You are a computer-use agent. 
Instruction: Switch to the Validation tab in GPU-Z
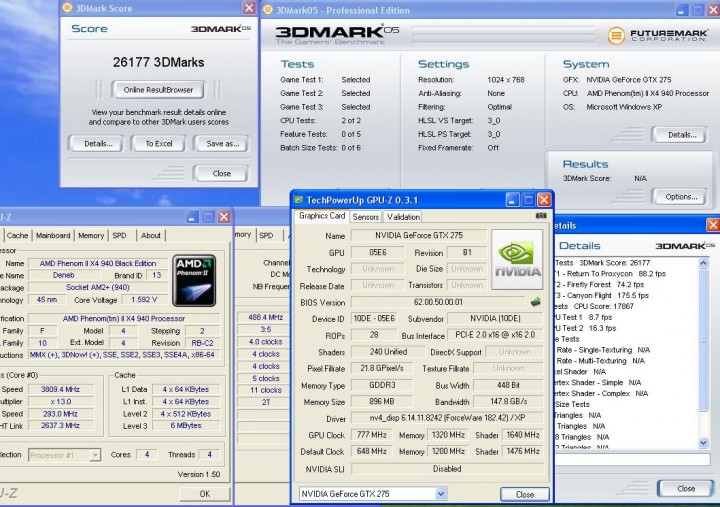coord(403,217)
